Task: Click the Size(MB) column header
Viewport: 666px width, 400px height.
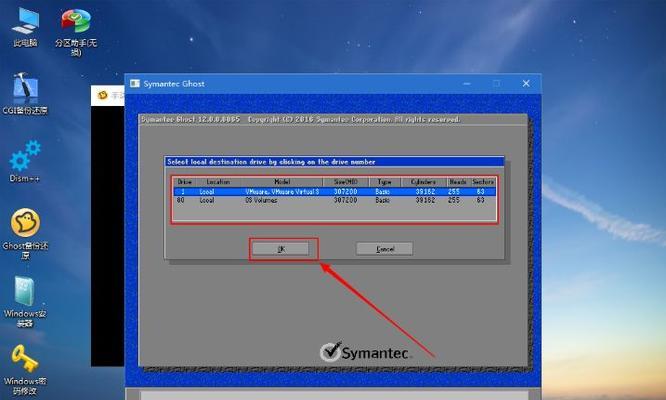Action: (345, 182)
